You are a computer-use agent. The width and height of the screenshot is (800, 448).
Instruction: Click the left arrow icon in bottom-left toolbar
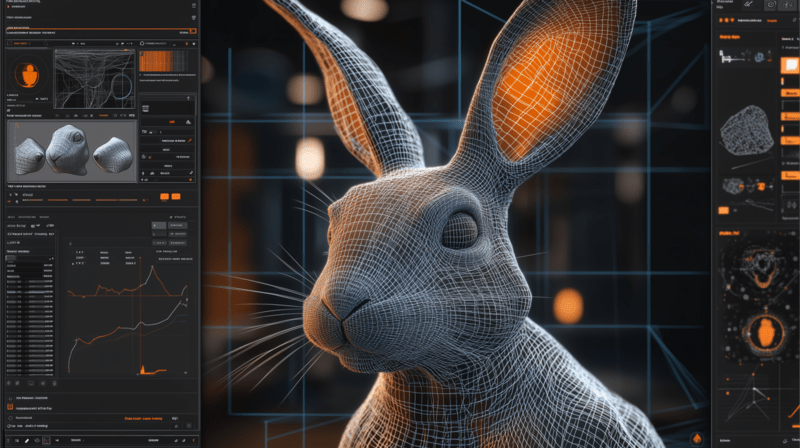pos(57,440)
